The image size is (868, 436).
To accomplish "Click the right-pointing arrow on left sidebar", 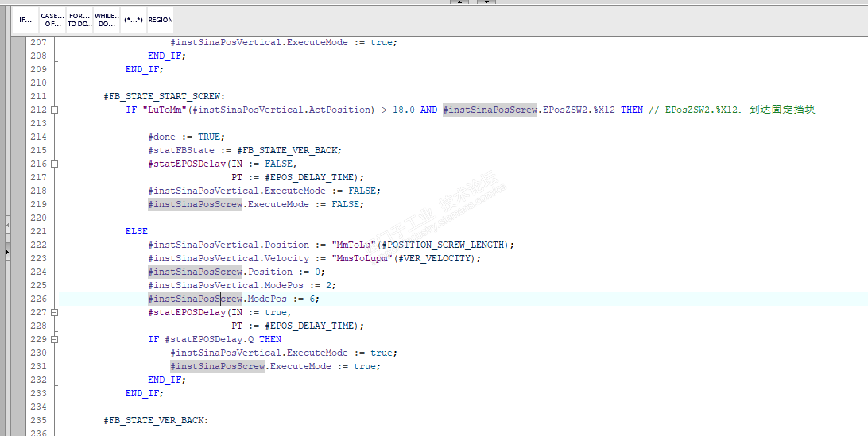I will click(x=7, y=252).
